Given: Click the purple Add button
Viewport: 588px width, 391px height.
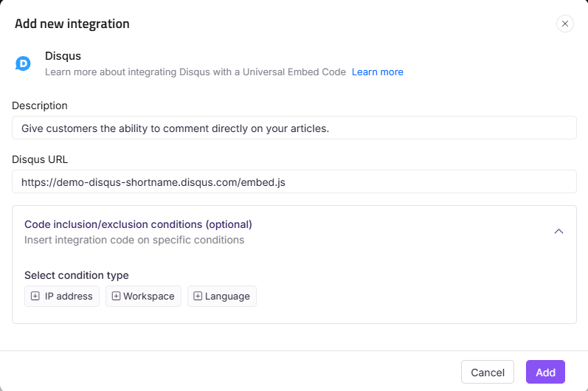Looking at the screenshot, I should (545, 372).
